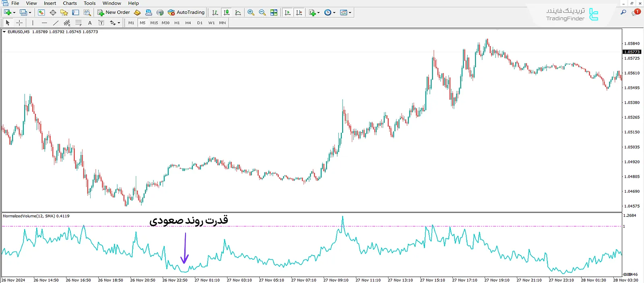Screen dimensions: 644x283
Task: Open the Insert menu
Action: click(x=50, y=3)
